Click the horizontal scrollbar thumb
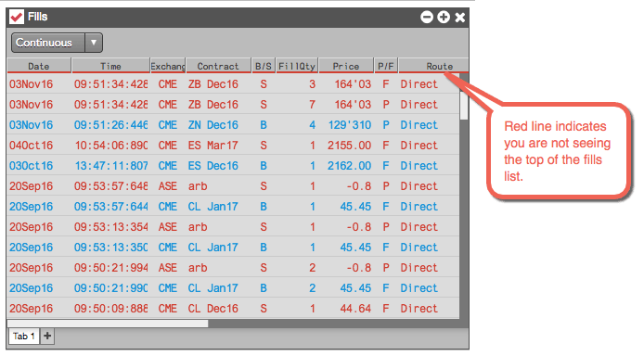This screenshot has width=644, height=356. click(108, 324)
